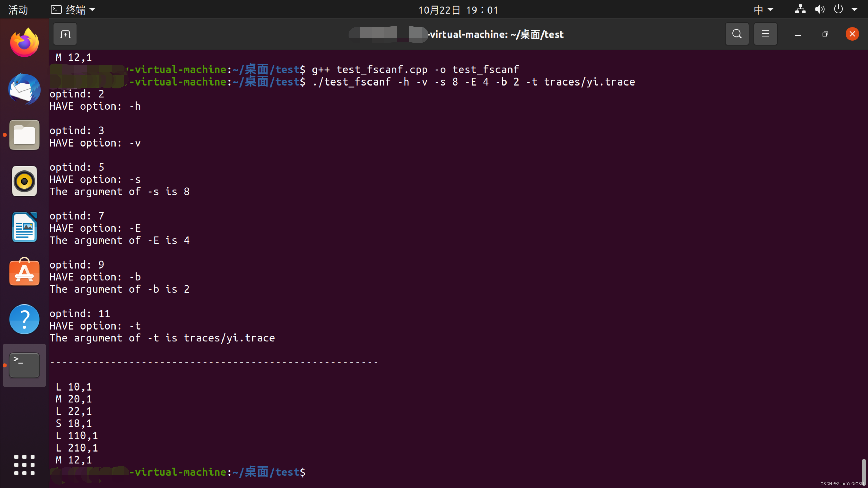Click the network status icon

800,9
